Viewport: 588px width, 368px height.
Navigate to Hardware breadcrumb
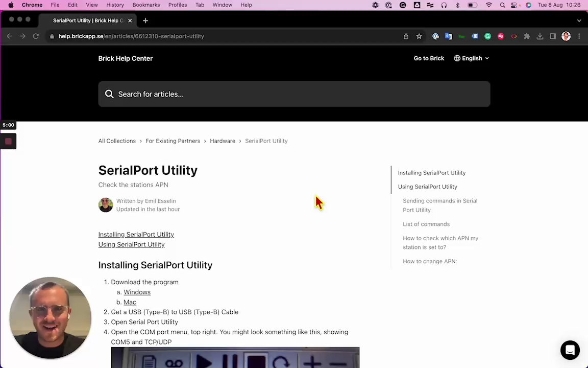[223, 141]
